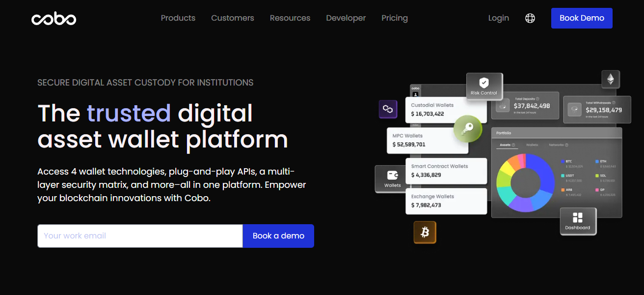Click the orange Bitcoin icon
644x295 pixels.
[425, 232]
